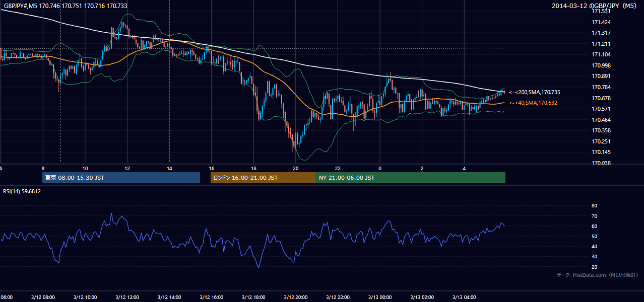
Task: Click hour marker 22 under the price chart
Action: [338, 168]
